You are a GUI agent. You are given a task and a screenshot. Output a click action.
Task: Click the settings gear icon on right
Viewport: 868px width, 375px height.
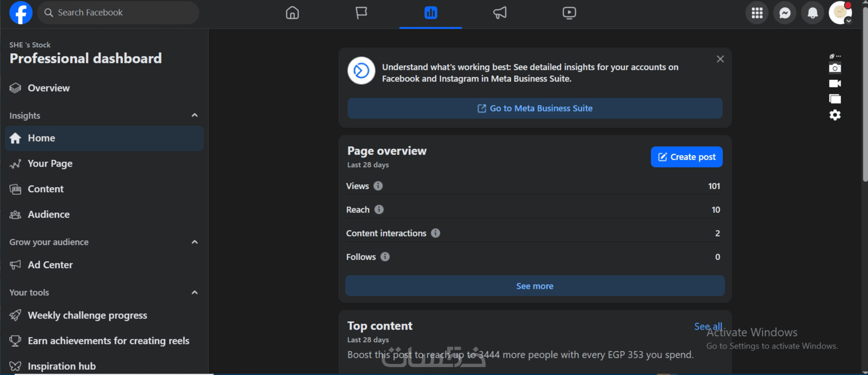tap(835, 115)
